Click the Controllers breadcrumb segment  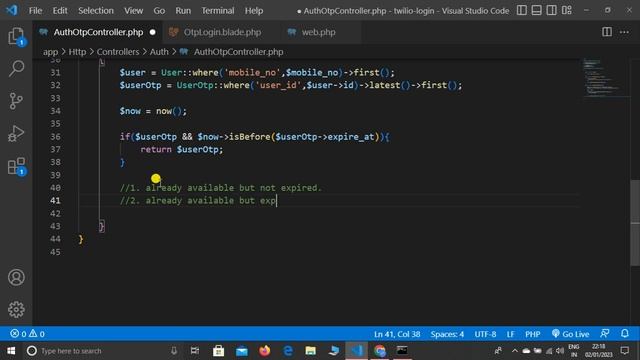[118, 52]
